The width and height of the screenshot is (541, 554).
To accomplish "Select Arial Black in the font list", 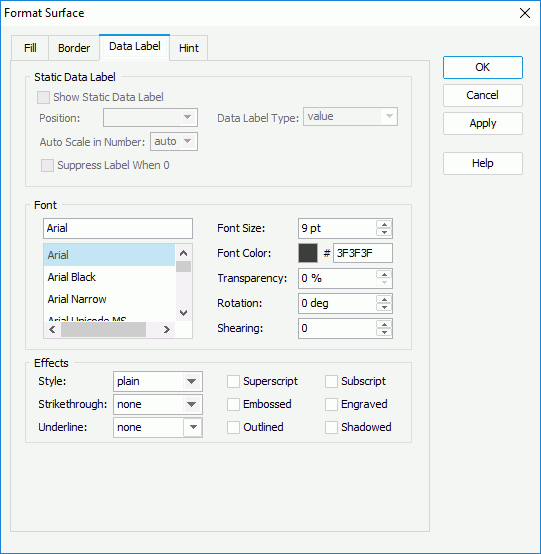I will [109, 277].
